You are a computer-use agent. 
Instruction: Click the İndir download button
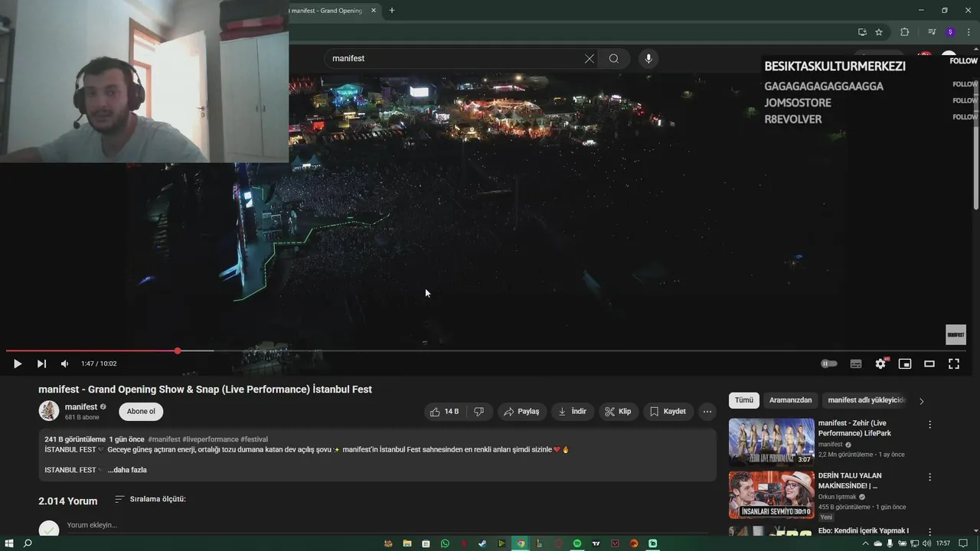click(x=573, y=411)
